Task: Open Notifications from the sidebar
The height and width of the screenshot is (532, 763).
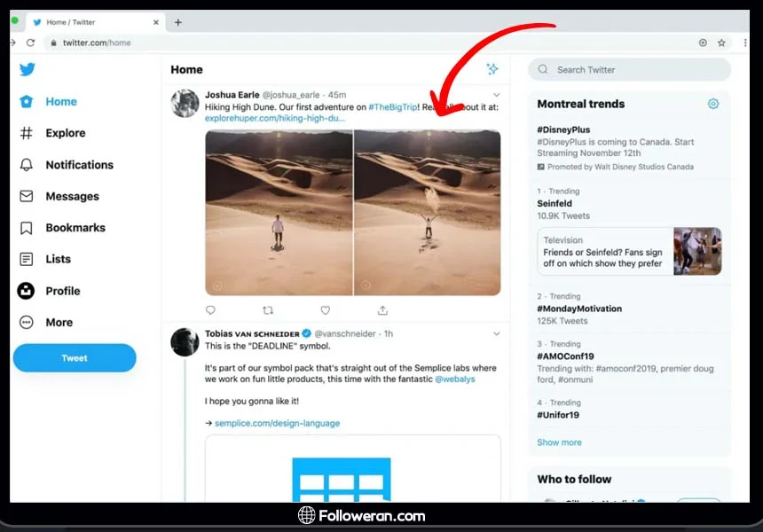Action: 79,165
